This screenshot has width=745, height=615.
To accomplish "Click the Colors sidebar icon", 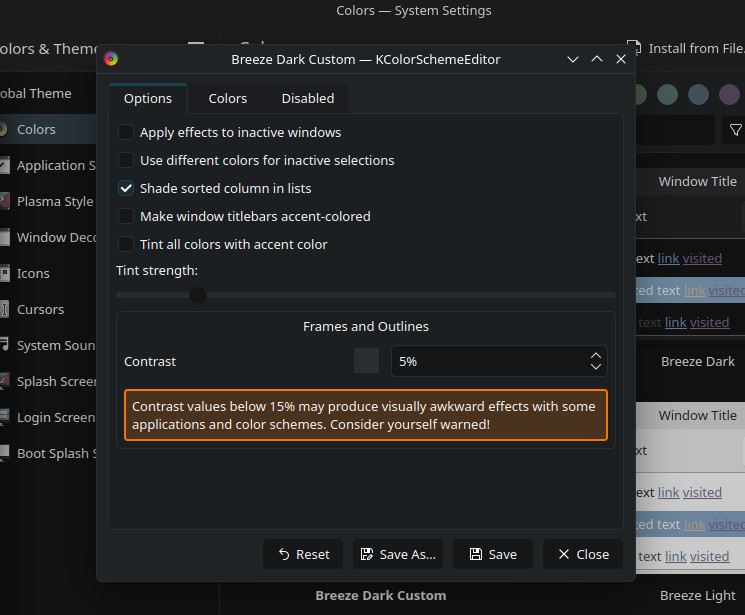I will tap(4, 129).
